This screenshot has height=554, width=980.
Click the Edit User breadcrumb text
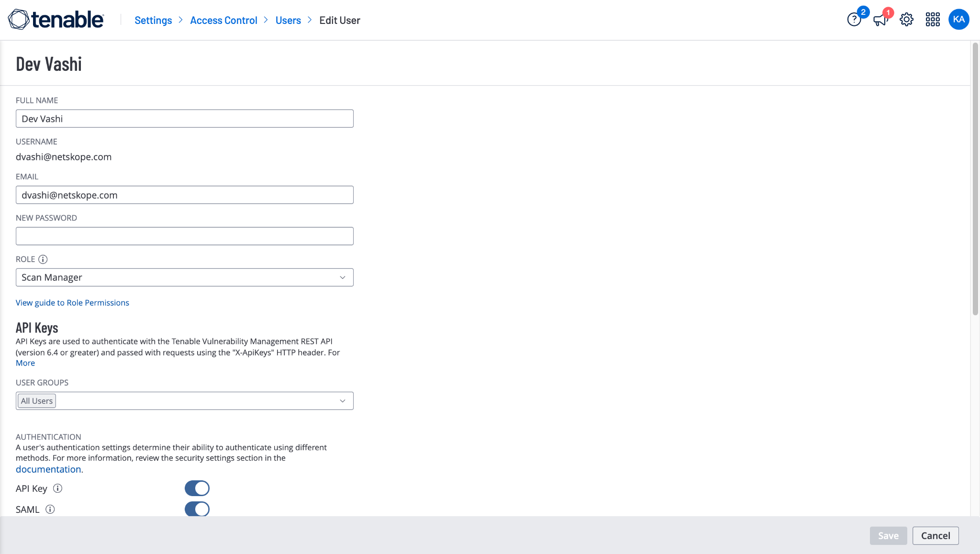point(340,20)
